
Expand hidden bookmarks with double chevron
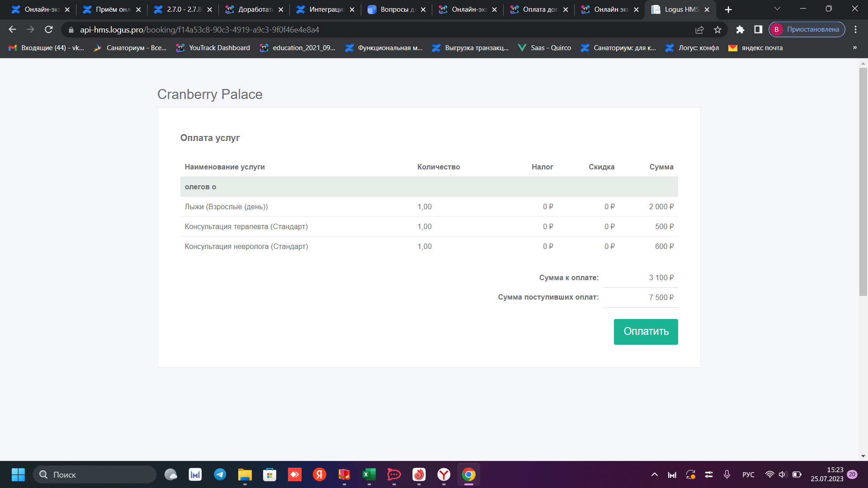854,47
